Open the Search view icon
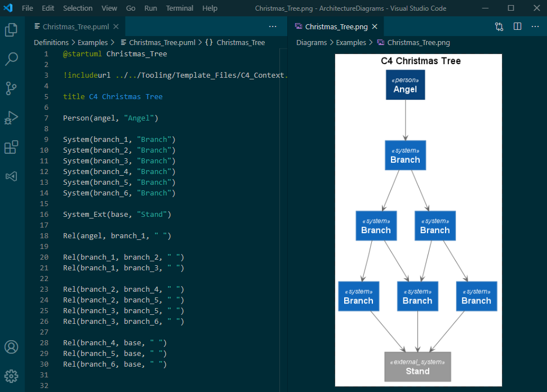The image size is (547, 392). pos(11,59)
